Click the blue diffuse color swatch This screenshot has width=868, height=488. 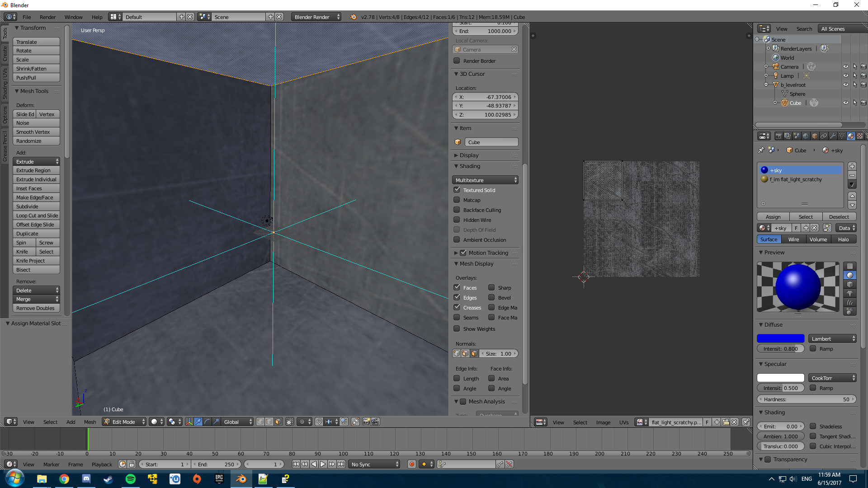[780, 338]
